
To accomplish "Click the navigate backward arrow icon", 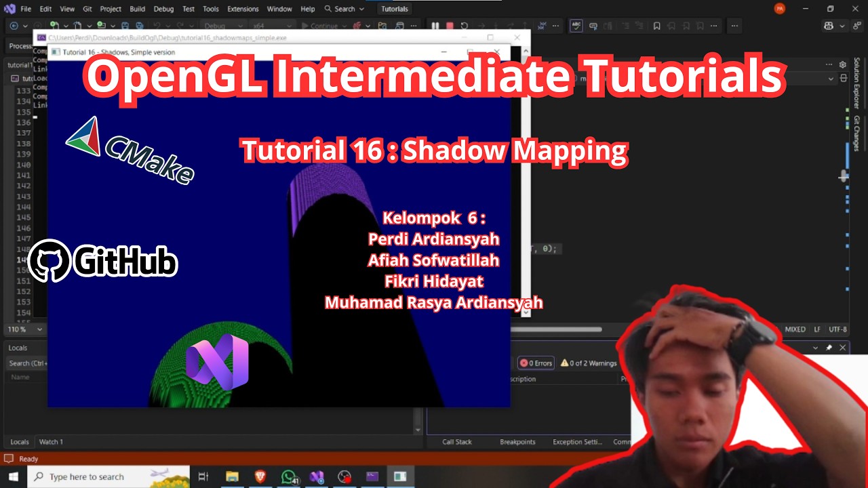I will [x=14, y=26].
